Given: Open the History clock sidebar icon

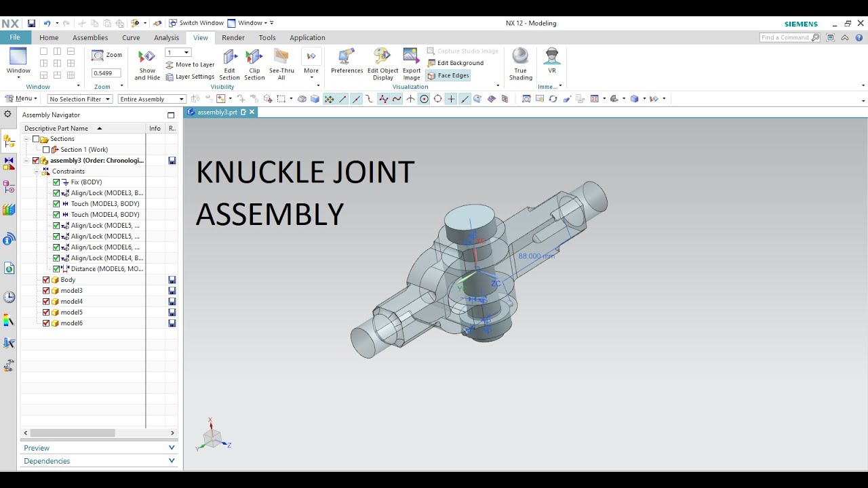Looking at the screenshot, I should pos(9,297).
